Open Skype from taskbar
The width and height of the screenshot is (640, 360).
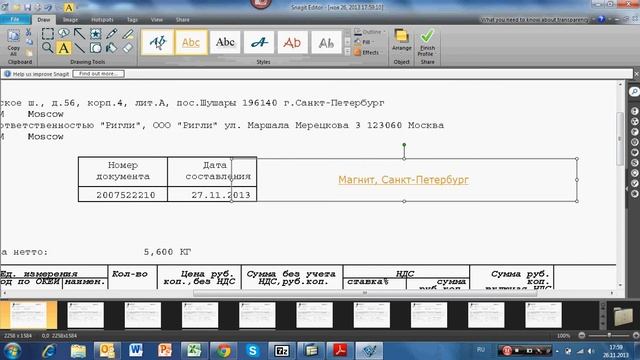click(x=253, y=351)
